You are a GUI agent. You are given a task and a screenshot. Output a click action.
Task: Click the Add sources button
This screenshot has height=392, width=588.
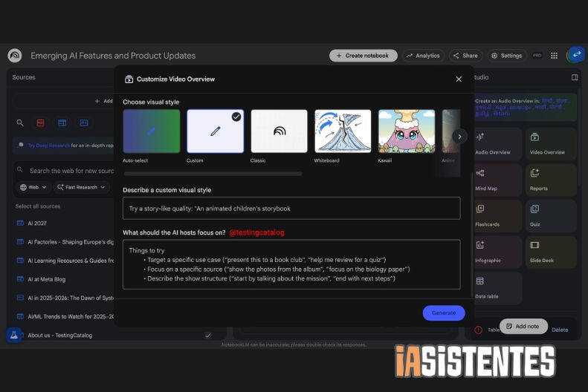pos(103,101)
